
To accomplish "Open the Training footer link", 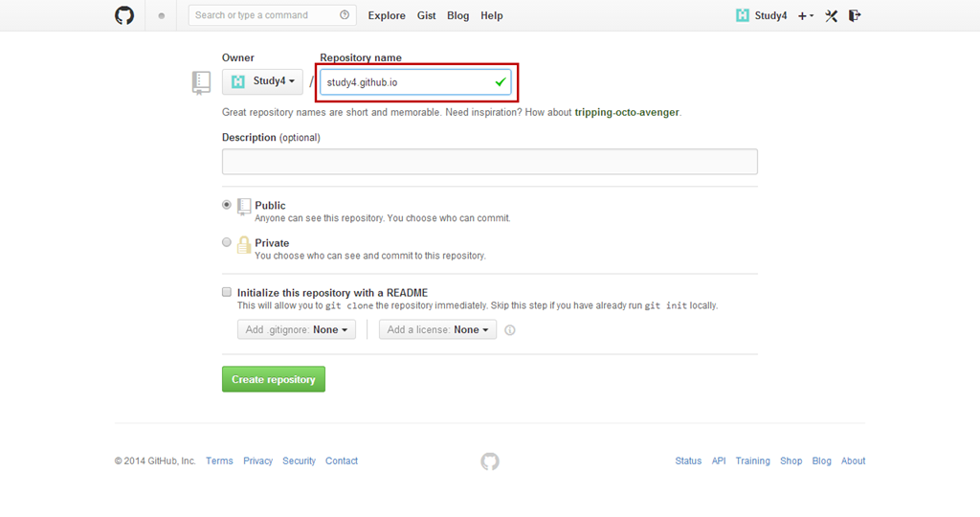I will 752,461.
